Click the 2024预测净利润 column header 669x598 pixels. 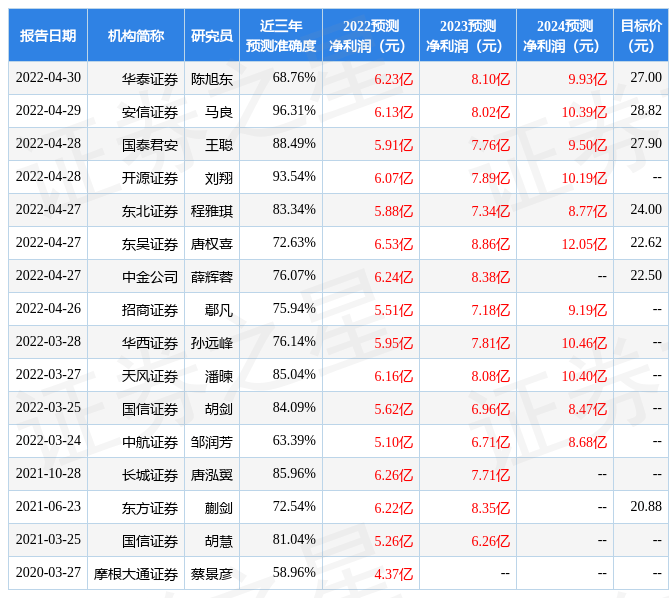[564, 35]
